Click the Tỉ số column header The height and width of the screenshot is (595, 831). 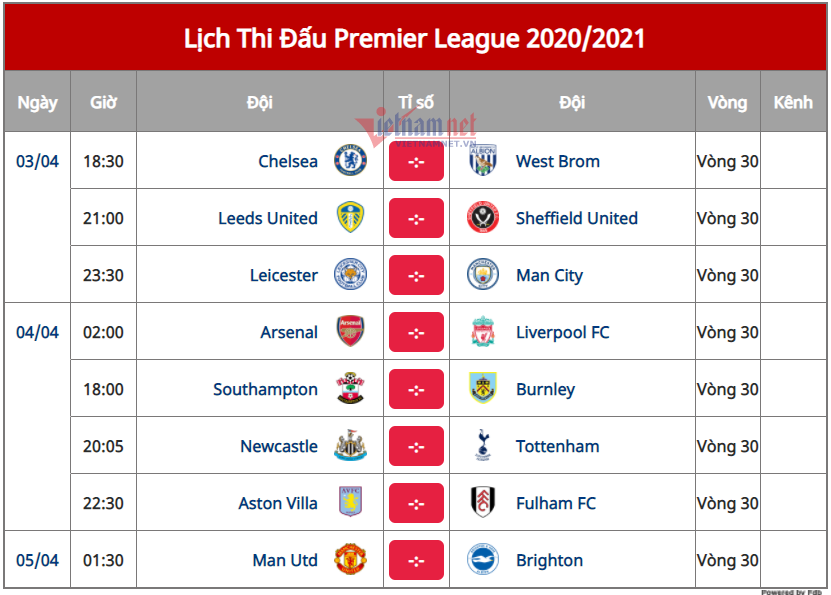click(x=416, y=102)
